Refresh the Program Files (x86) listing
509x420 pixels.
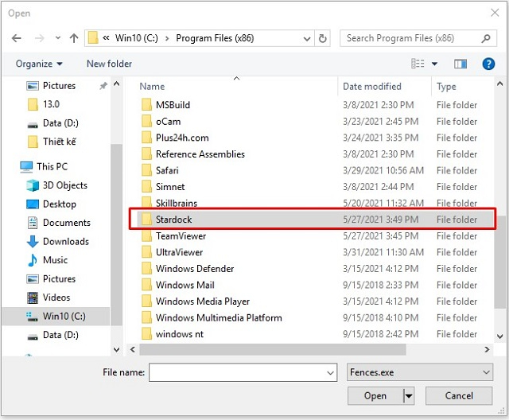[x=323, y=38]
